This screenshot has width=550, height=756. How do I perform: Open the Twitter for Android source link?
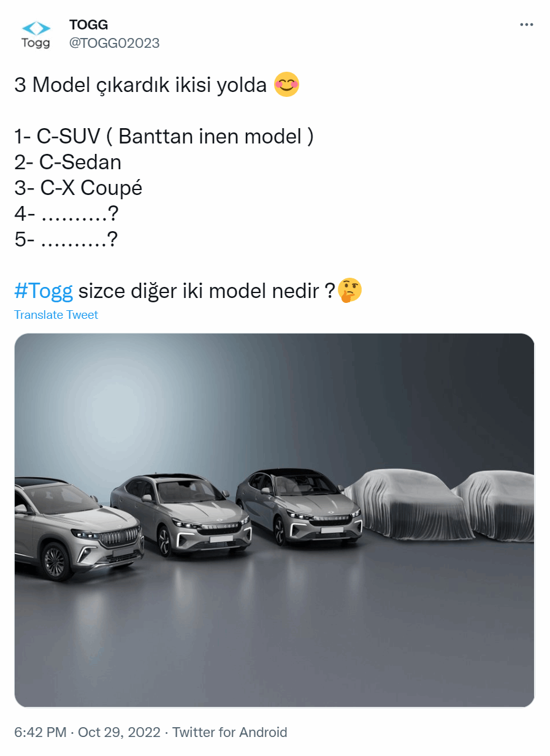pyautogui.click(x=230, y=732)
